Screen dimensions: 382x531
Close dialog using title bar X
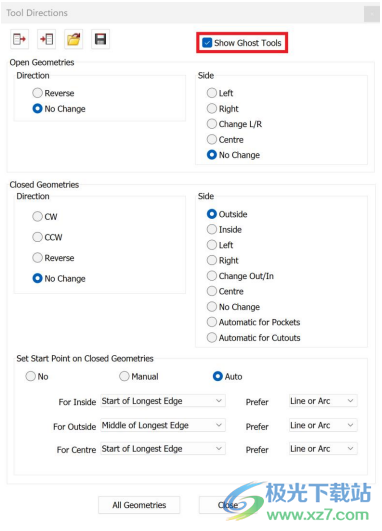[372, 14]
